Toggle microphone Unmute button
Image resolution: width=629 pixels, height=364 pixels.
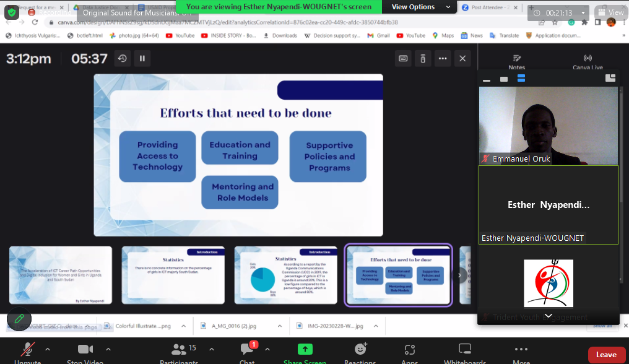tap(27, 352)
